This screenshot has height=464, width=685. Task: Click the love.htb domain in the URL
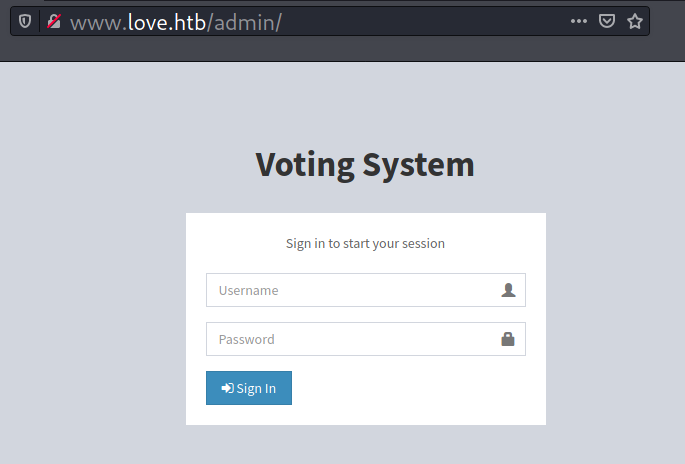pos(166,21)
